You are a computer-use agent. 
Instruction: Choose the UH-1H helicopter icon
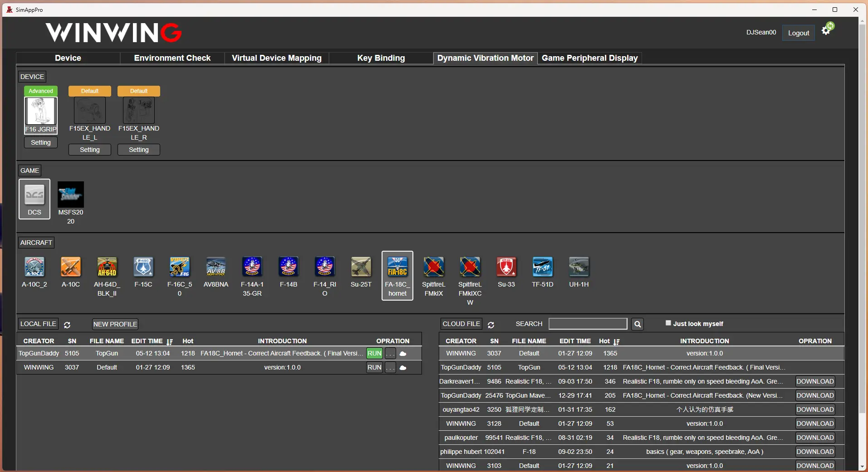[x=579, y=267]
